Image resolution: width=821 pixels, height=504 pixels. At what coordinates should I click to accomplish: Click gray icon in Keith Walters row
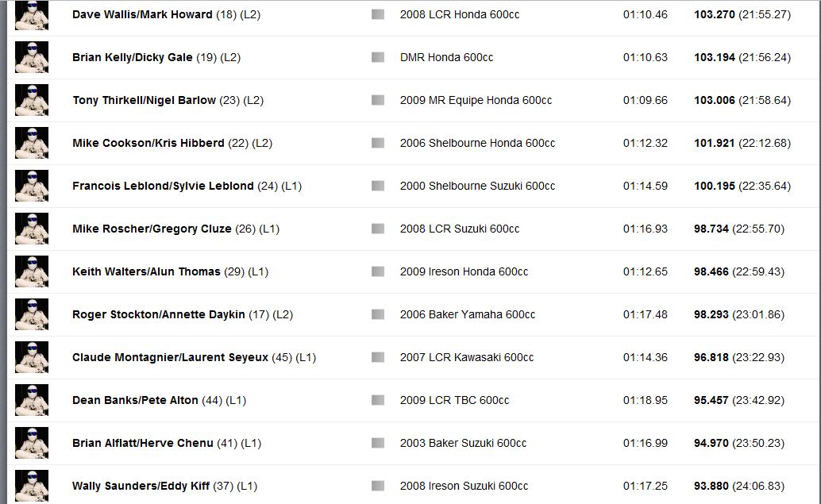pyautogui.click(x=378, y=271)
